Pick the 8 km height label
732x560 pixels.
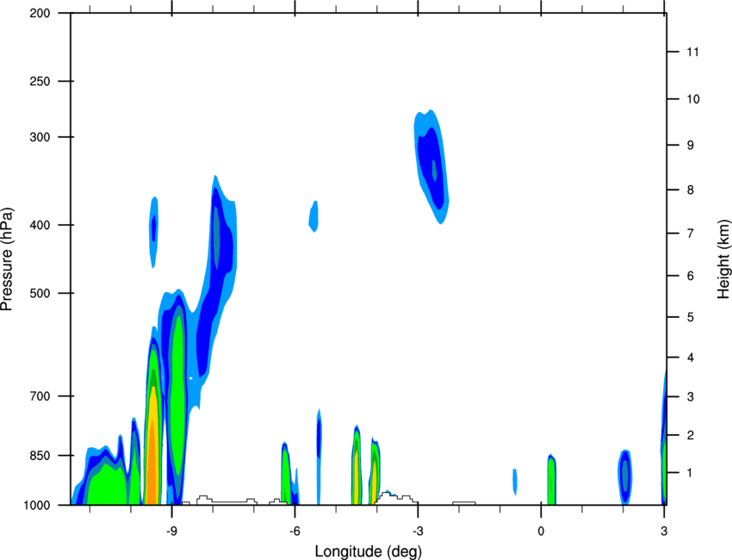point(690,190)
